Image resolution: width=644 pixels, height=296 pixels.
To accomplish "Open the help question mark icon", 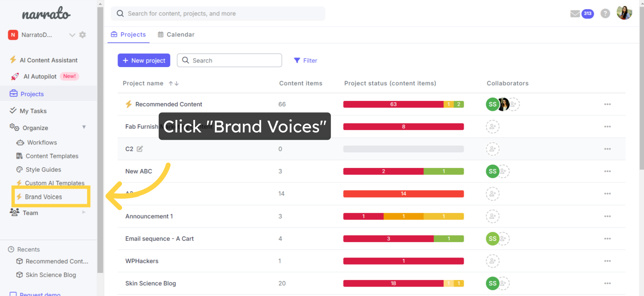I will (605, 13).
